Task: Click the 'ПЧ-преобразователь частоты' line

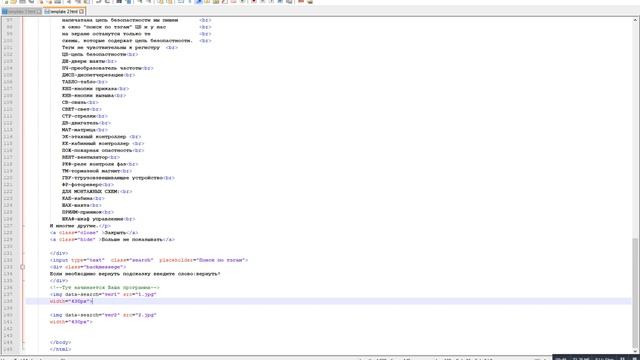Action: (x=107, y=68)
